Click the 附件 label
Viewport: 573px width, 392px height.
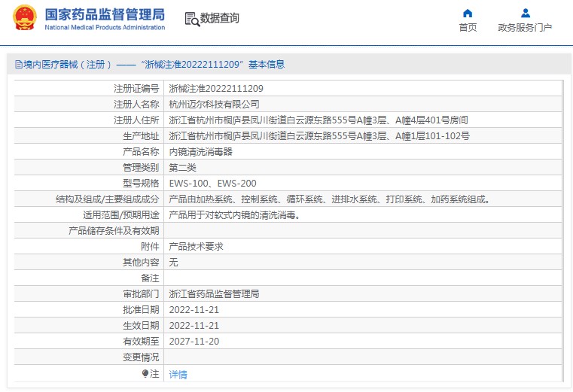pyautogui.click(x=150, y=247)
